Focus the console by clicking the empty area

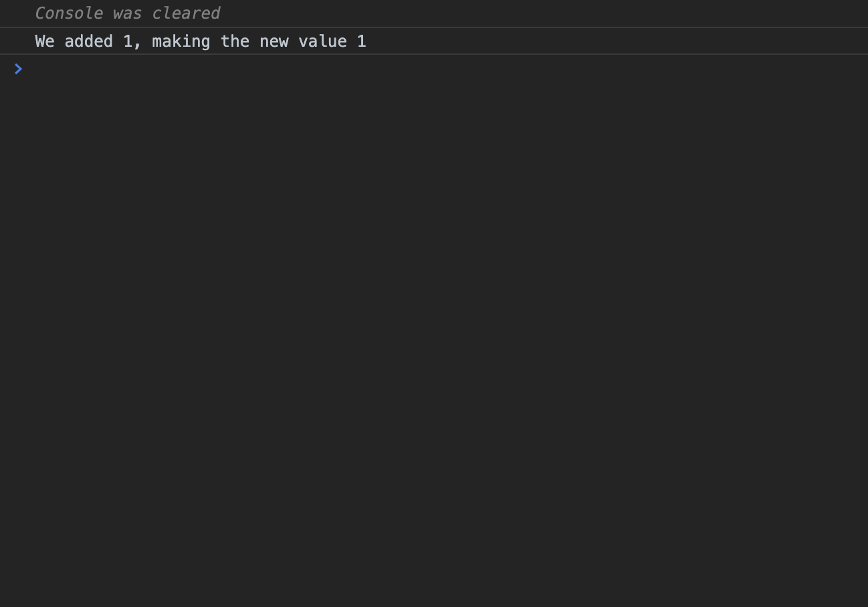coord(434,301)
